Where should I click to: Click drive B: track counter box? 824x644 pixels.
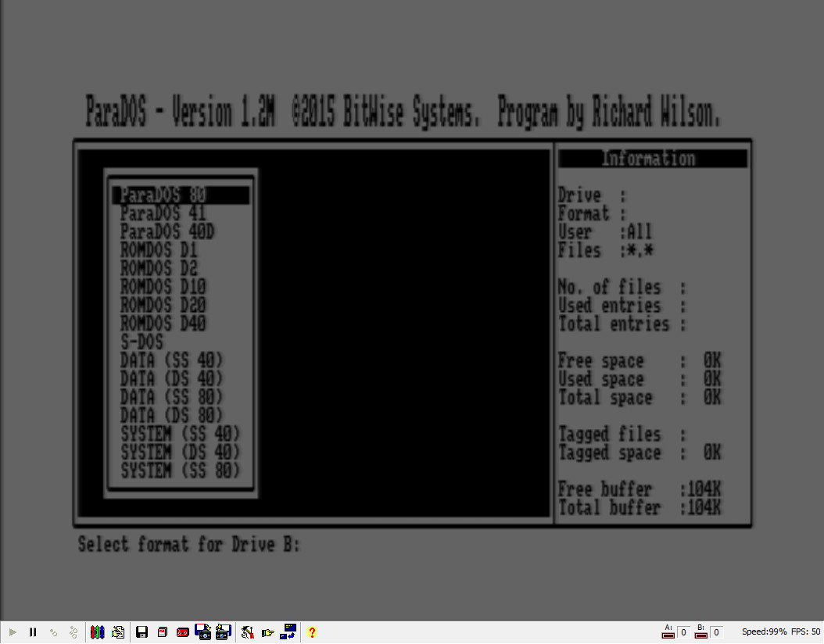[716, 632]
